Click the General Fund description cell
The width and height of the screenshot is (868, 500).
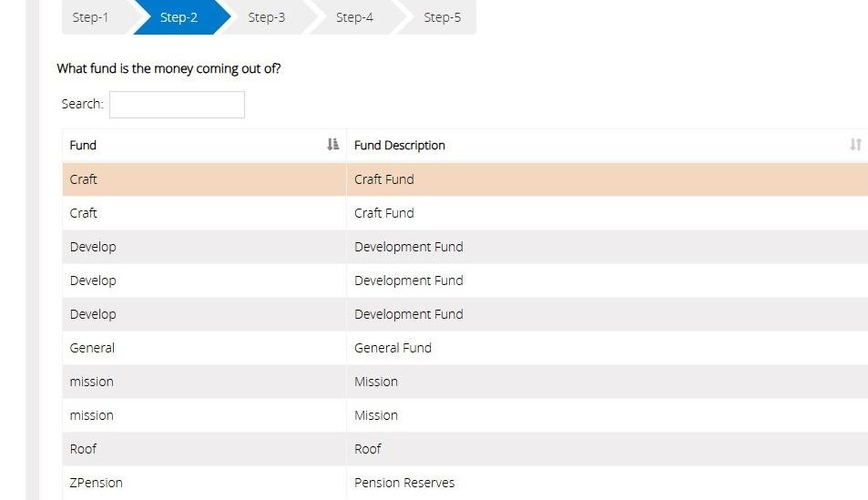(x=608, y=348)
